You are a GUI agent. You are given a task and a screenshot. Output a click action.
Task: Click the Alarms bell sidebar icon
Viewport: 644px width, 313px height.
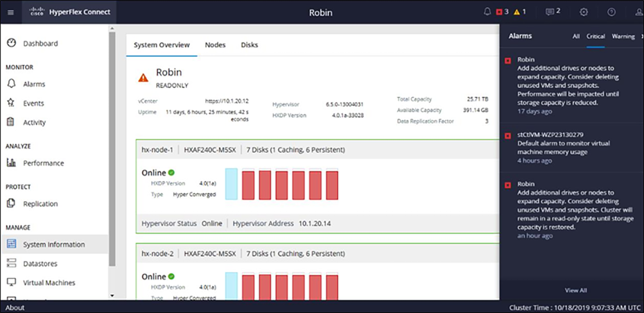[x=12, y=84]
